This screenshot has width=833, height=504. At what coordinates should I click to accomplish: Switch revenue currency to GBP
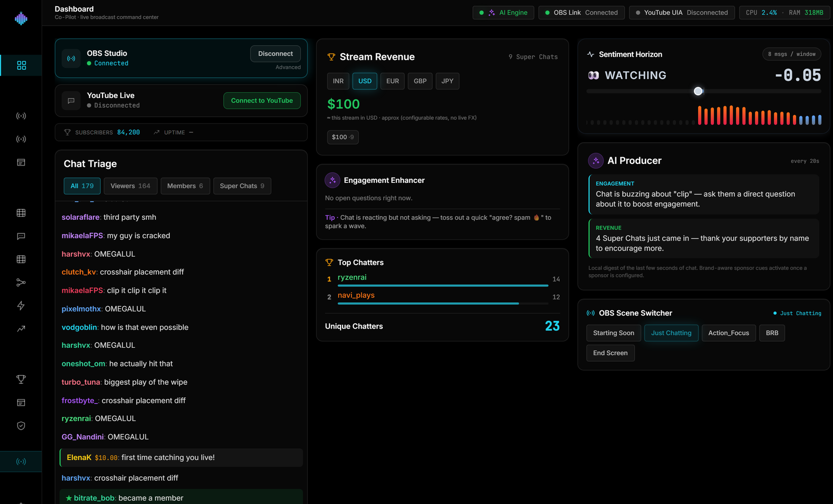click(420, 81)
